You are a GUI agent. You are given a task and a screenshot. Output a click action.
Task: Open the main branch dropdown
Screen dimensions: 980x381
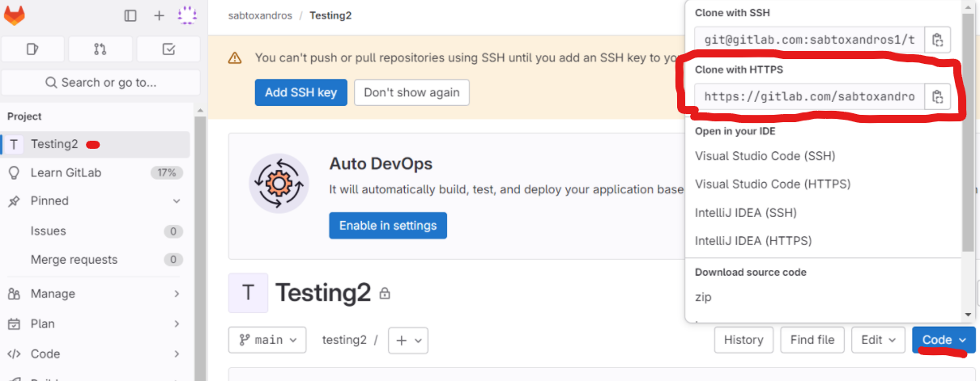click(x=267, y=340)
